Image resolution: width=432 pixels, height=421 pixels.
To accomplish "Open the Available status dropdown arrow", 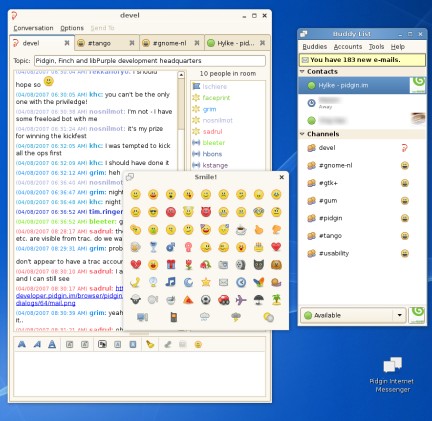I will tap(400, 315).
